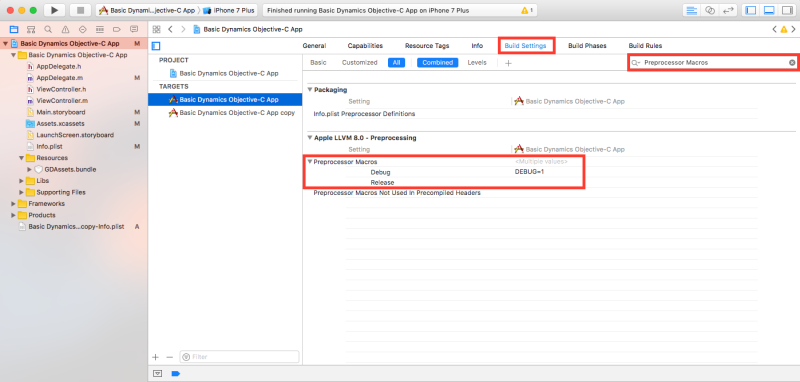This screenshot has width=800, height=382.
Task: Collapse the Apple LLVM 8.0 Preprocessing section
Action: tap(310, 138)
